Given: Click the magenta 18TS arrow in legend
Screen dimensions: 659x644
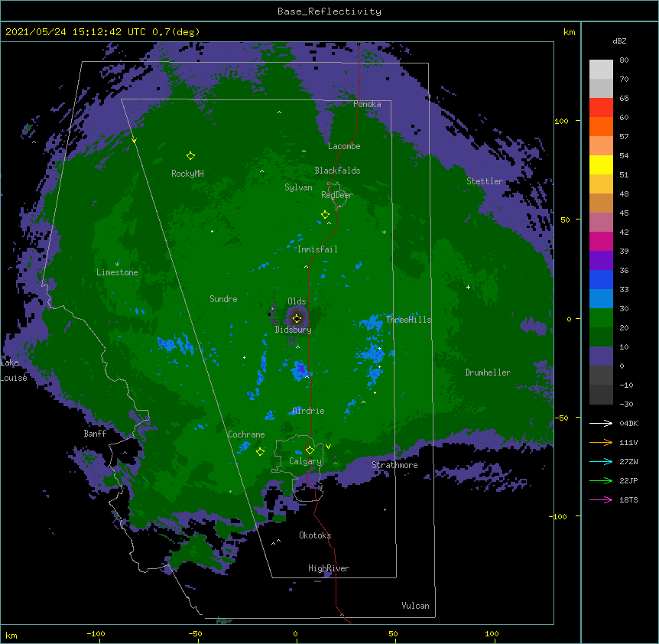Looking at the screenshot, I should click(x=601, y=499).
